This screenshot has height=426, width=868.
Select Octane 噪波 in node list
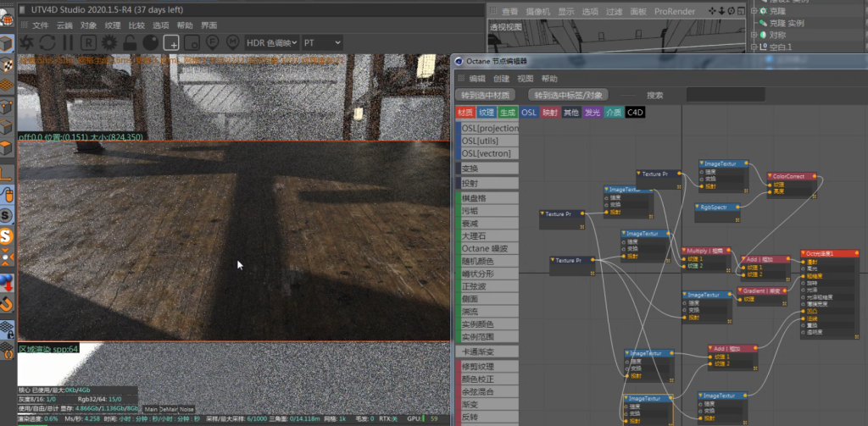tap(487, 248)
